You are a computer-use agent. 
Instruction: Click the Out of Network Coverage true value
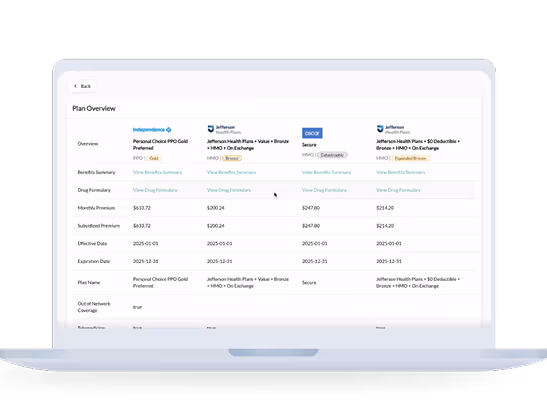tap(137, 307)
